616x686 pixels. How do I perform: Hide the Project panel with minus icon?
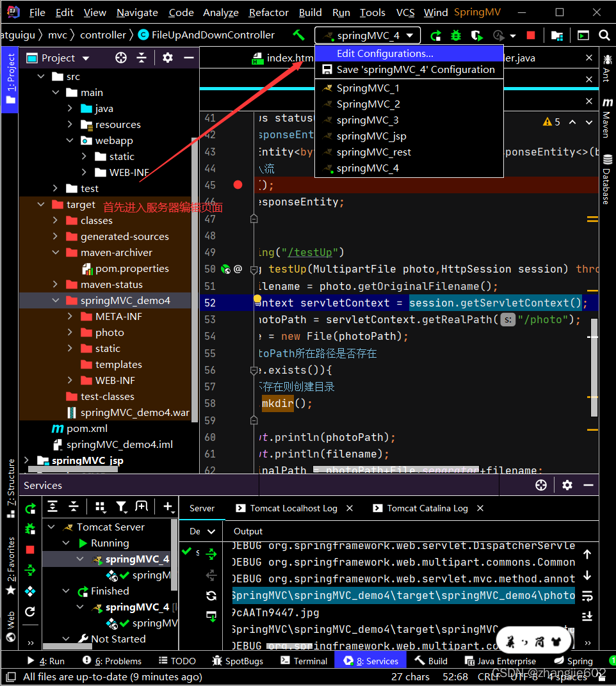point(189,58)
